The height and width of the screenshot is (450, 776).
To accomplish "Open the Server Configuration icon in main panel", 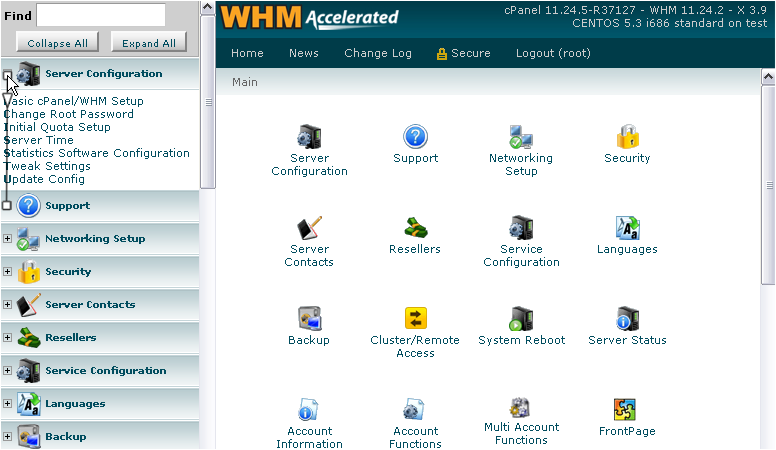I will point(309,137).
